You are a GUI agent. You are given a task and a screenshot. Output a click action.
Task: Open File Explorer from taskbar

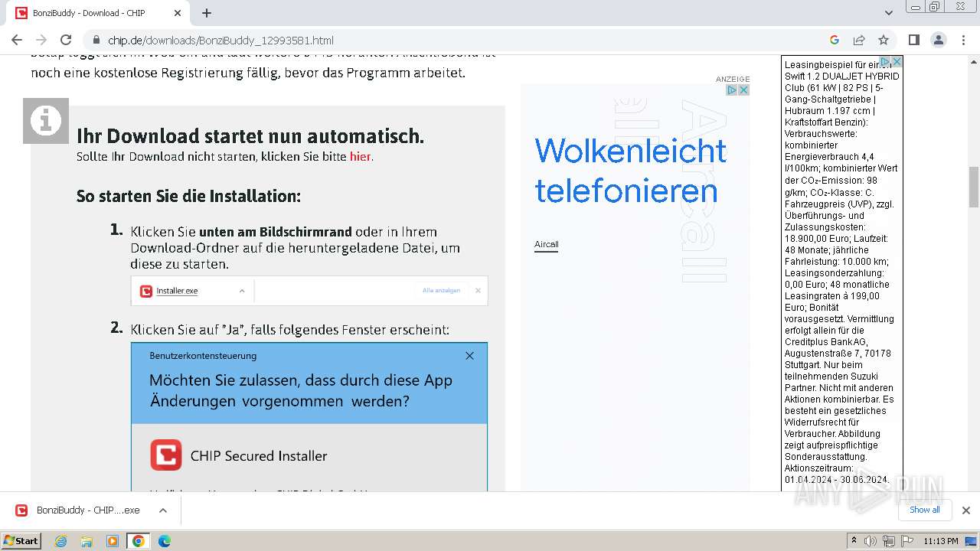[87, 541]
